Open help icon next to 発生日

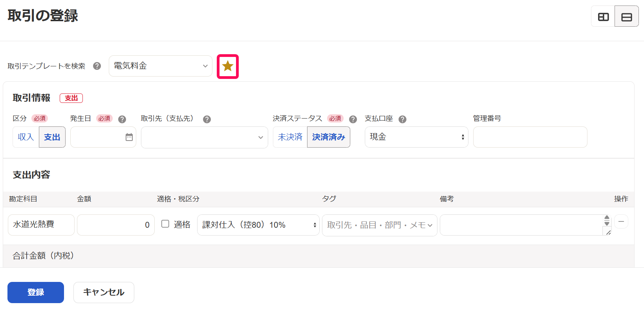pos(122,119)
